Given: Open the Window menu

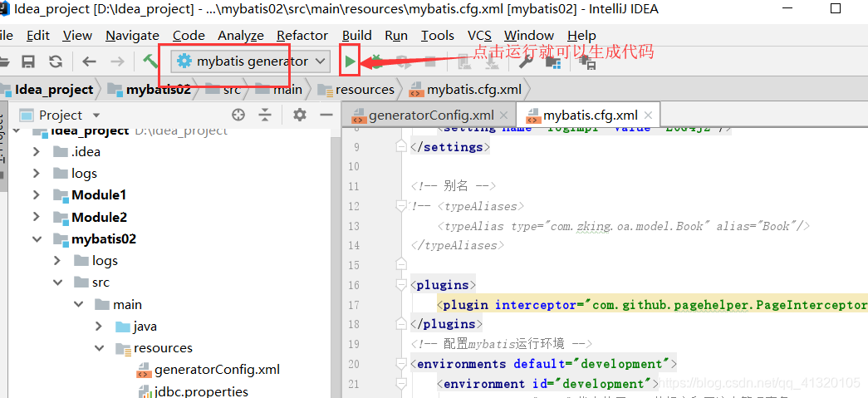Looking at the screenshot, I should 528,36.
